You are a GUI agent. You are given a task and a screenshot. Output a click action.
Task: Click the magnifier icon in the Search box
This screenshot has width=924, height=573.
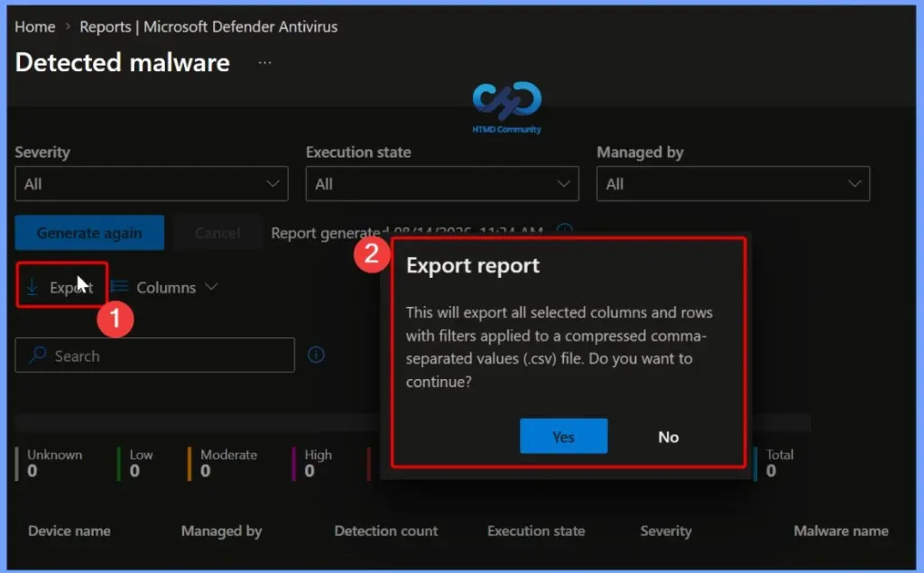coord(38,355)
